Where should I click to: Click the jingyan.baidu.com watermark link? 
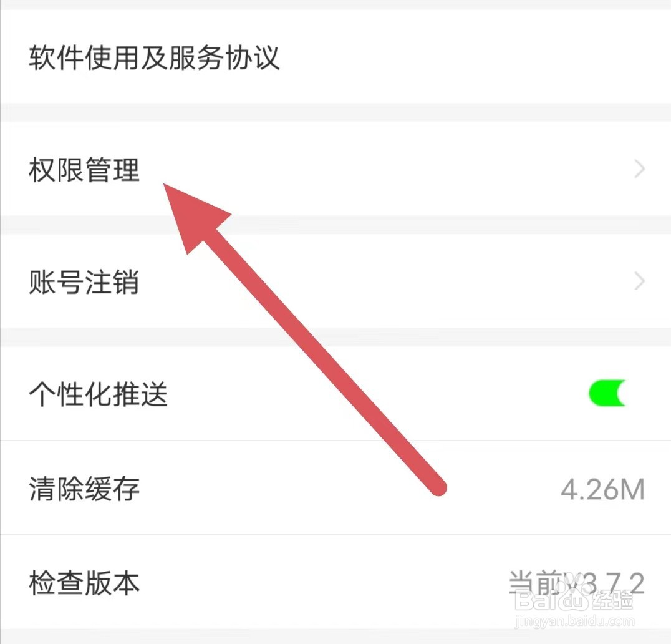click(575, 622)
